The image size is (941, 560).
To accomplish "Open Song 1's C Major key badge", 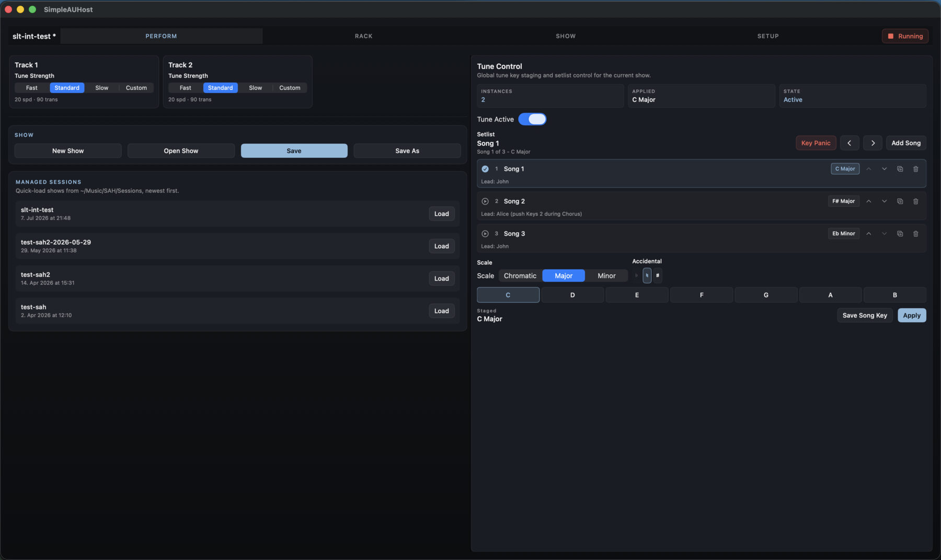I will point(845,169).
